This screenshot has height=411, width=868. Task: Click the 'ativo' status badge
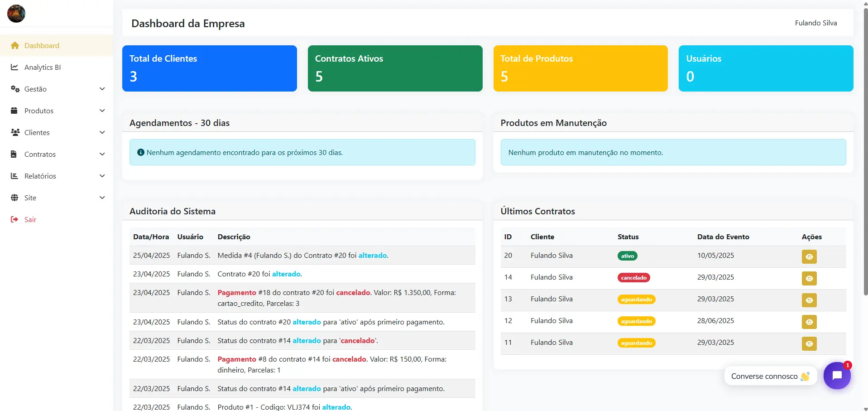point(628,256)
